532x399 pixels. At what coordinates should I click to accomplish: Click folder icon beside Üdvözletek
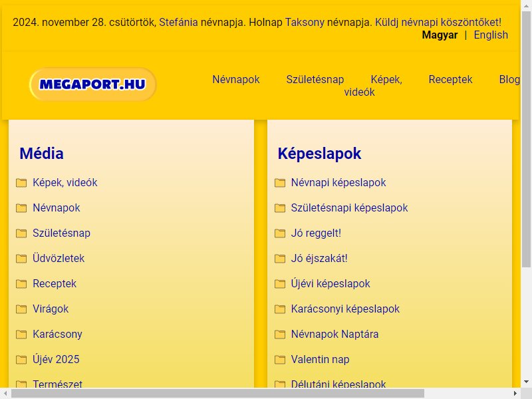pos(21,259)
